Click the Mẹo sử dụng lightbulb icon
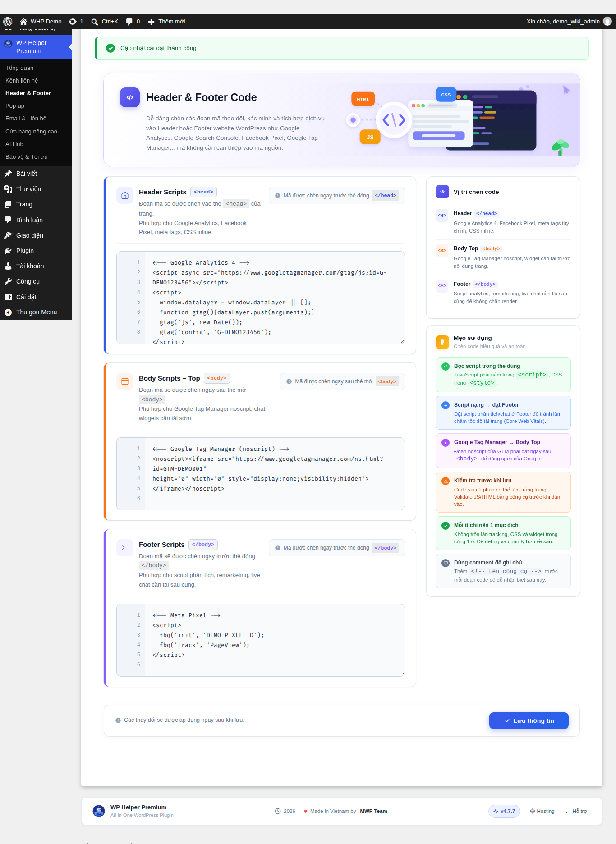Image resolution: width=616 pixels, height=844 pixels. pyautogui.click(x=442, y=342)
